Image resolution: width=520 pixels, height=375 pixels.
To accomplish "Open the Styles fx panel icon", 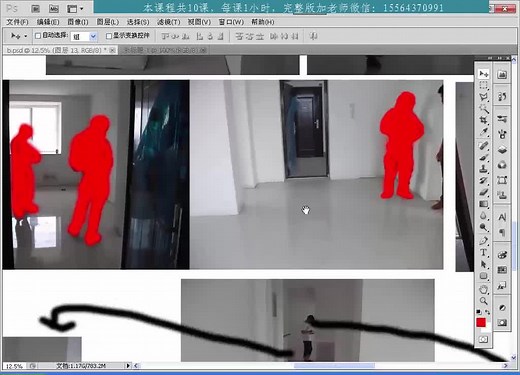I will [x=502, y=286].
